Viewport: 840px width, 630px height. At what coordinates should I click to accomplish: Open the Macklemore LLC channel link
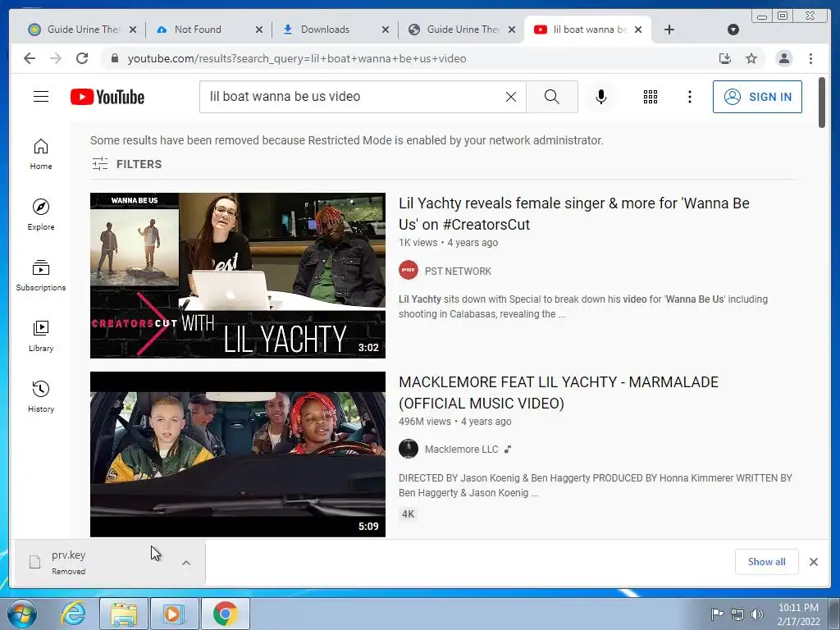click(461, 449)
